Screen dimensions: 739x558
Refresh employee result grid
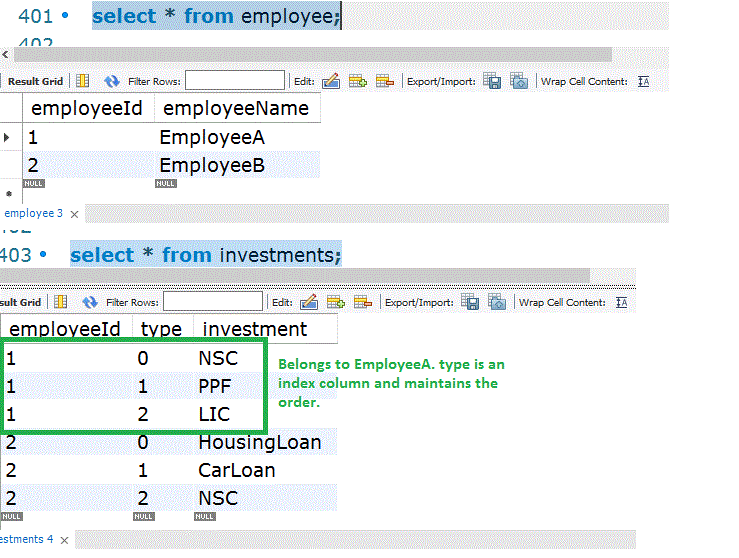click(112, 81)
